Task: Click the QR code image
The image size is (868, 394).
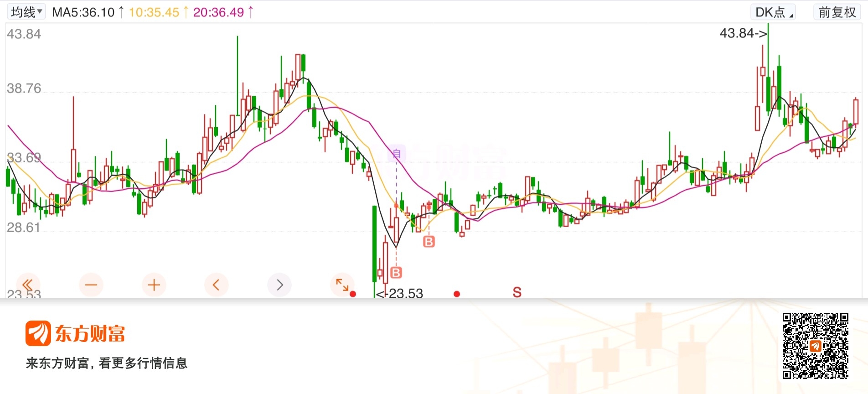Action: click(x=816, y=346)
